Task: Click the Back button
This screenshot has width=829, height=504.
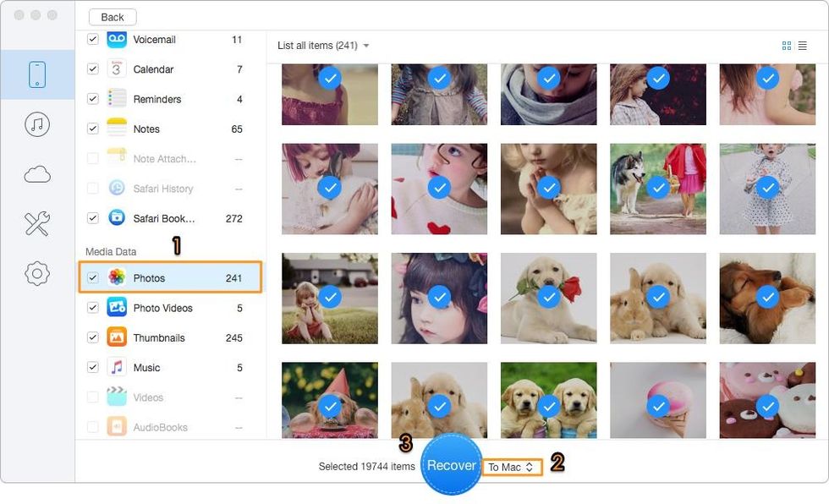Action: [113, 17]
